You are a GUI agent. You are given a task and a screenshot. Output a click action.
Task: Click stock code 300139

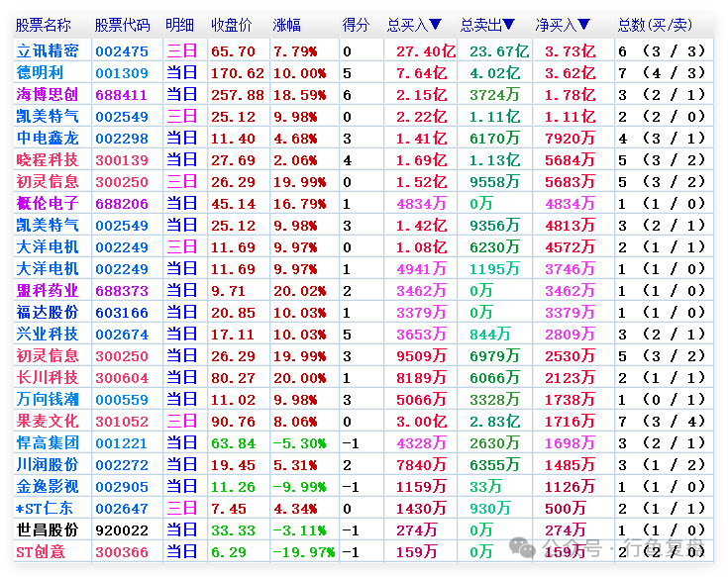coord(122,160)
